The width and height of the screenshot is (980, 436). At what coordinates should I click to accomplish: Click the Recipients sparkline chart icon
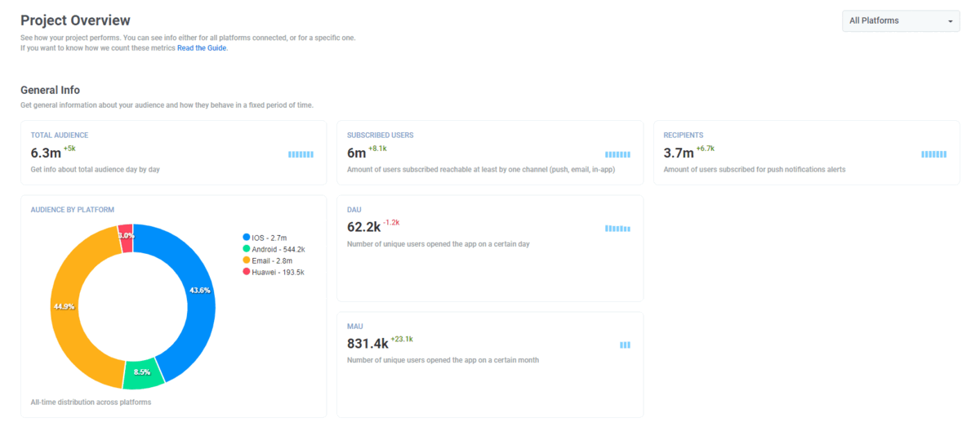[933, 154]
